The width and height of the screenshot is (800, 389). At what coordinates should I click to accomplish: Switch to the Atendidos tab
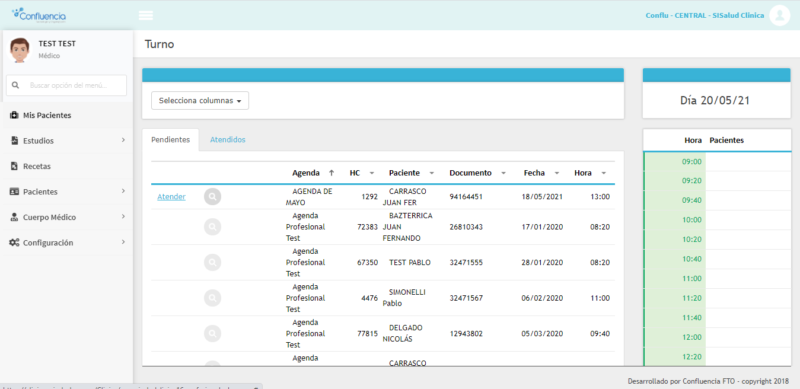pyautogui.click(x=228, y=140)
